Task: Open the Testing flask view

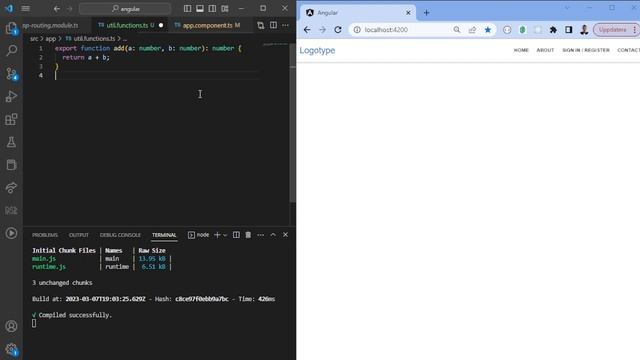Action: pyautogui.click(x=11, y=142)
